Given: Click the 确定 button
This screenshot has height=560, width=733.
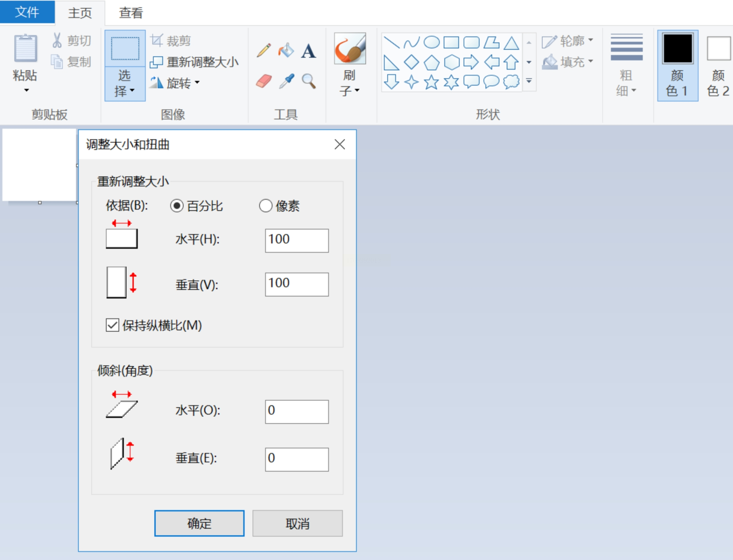Looking at the screenshot, I should point(199,523).
